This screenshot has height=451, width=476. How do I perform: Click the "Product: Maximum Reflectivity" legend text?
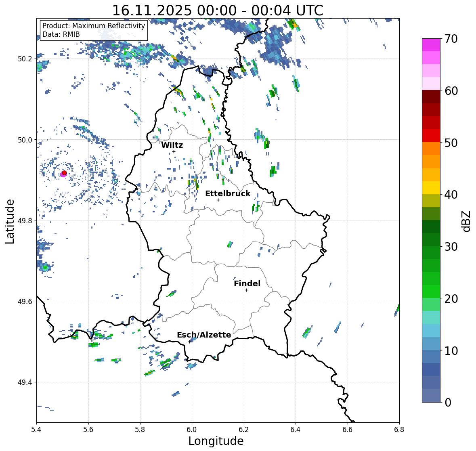click(94, 26)
